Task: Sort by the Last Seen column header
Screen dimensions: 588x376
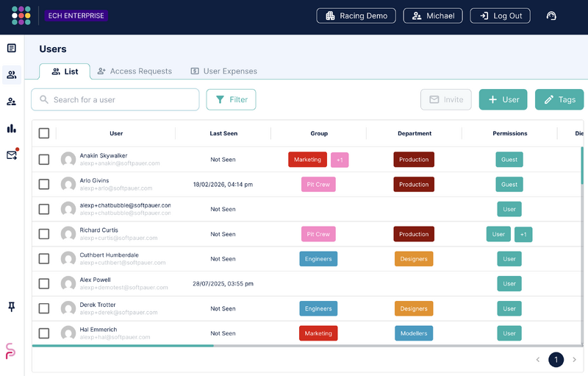Action: 223,133
